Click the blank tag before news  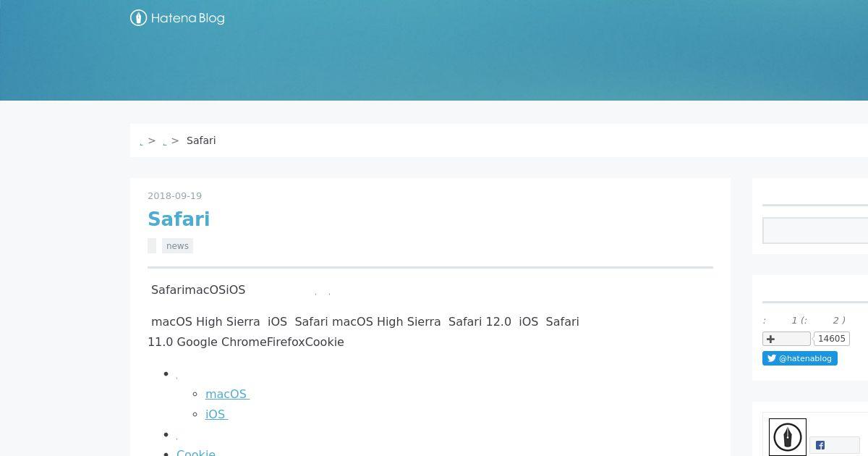[x=152, y=246]
